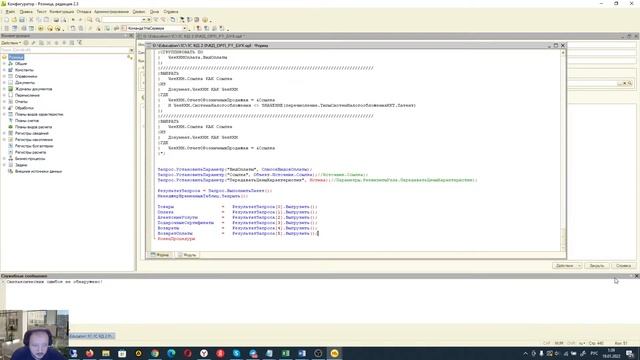Click the Edit pencil icon in configuration panel
The image size is (640, 360).
33,42
